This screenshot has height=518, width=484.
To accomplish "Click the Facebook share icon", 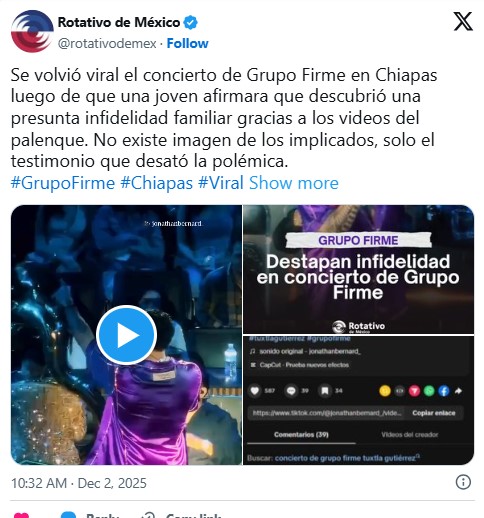I will pyautogui.click(x=444, y=391).
